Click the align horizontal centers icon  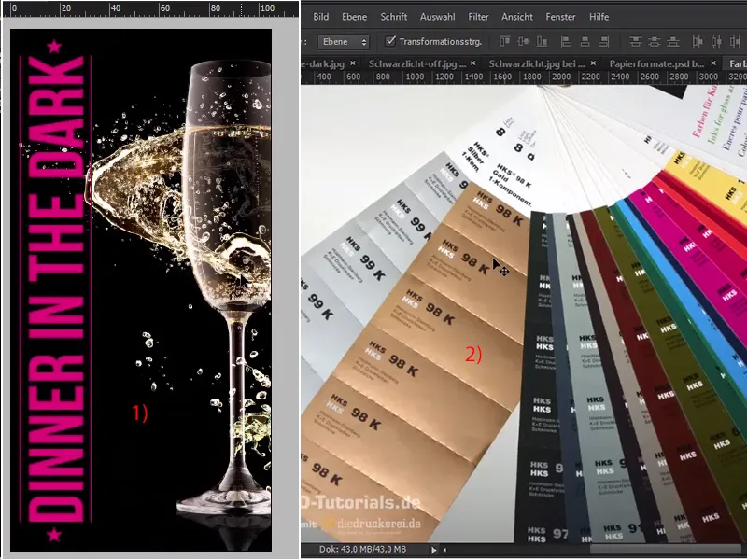point(585,41)
